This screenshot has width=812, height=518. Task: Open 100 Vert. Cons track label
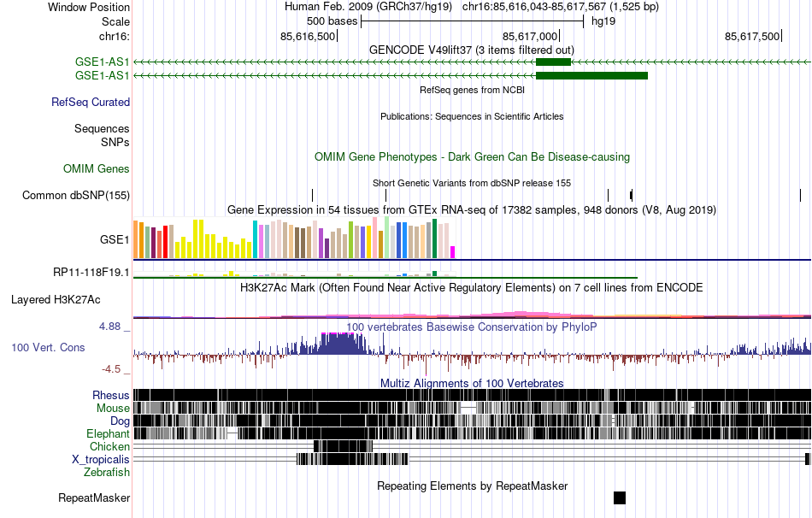click(x=48, y=348)
